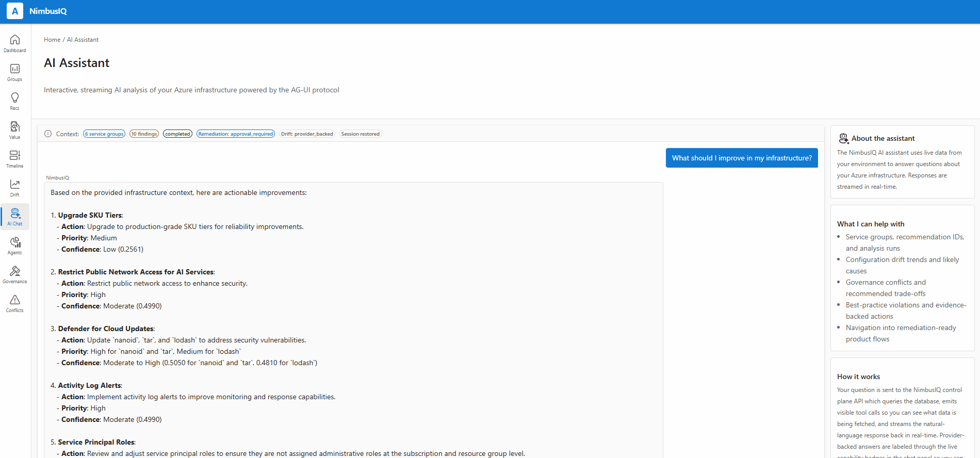Click the Drift: provider_backed badge
This screenshot has width=980, height=458.
(307, 134)
